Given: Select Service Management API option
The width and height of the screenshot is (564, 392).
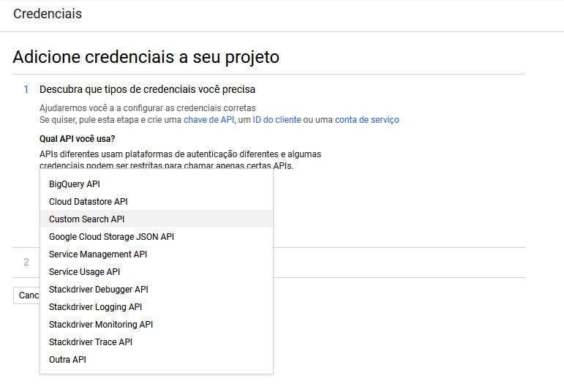Looking at the screenshot, I should 157,255.
